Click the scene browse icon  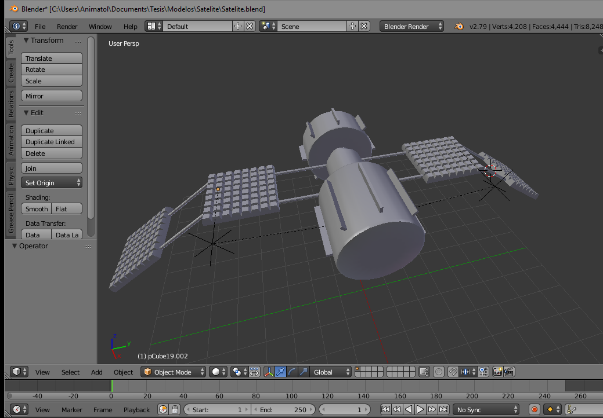(x=268, y=26)
